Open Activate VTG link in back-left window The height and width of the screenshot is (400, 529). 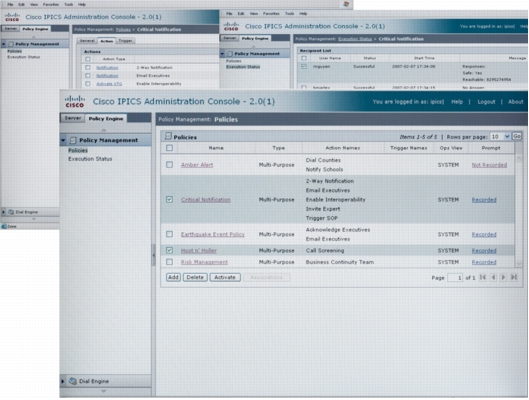tap(109, 84)
